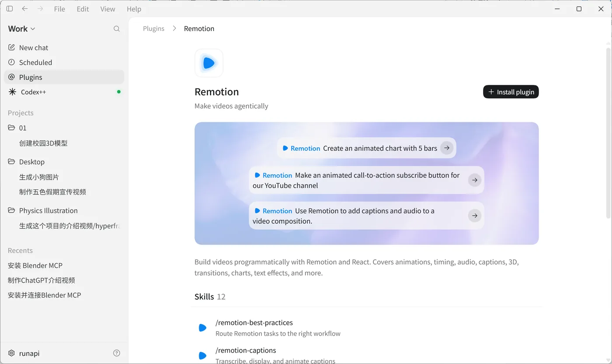
Task: Click the Physics Illustration project name
Action: (49, 210)
